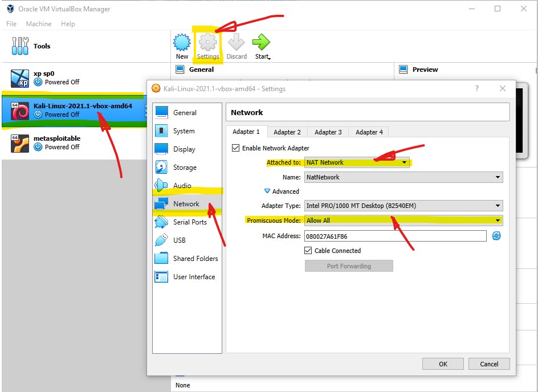Click the Preview panel monitor icon
Image resolution: width=538 pixels, height=392 pixels.
pos(403,70)
